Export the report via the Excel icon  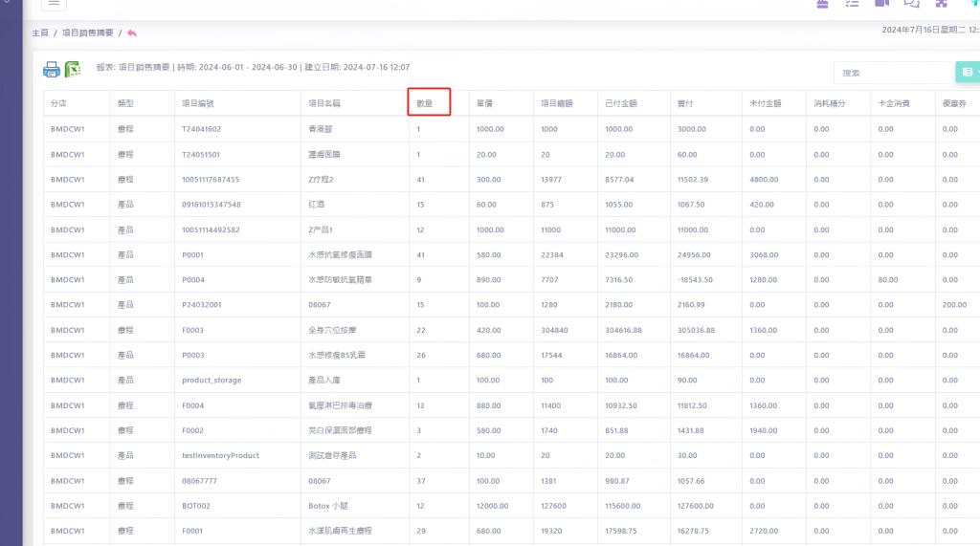click(x=73, y=69)
